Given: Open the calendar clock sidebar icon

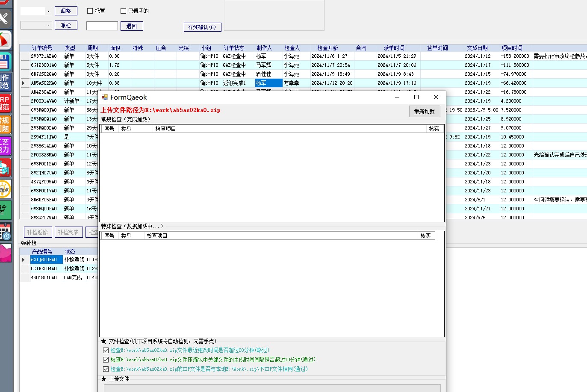Looking at the screenshot, I should (x=5, y=232).
